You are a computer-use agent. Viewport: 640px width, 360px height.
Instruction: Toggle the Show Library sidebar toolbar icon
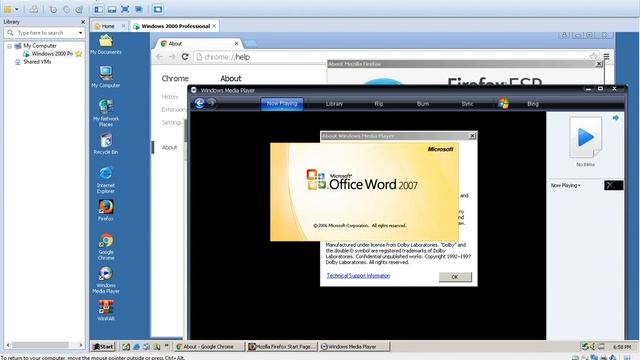click(99, 9)
